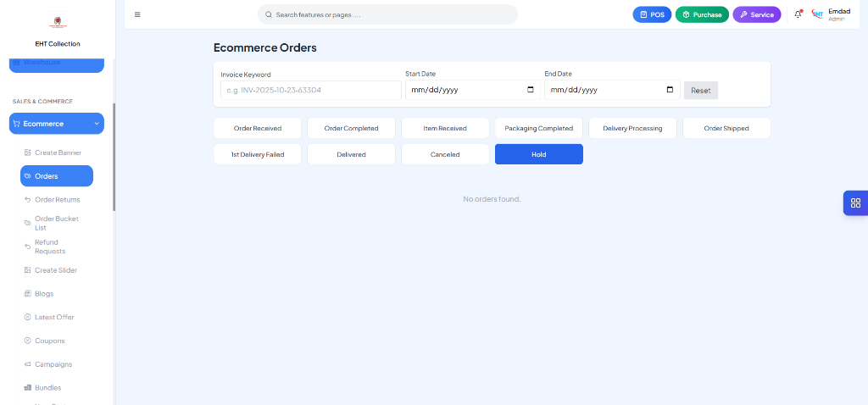
Task: Open the notifications bell icon
Action: (798, 14)
